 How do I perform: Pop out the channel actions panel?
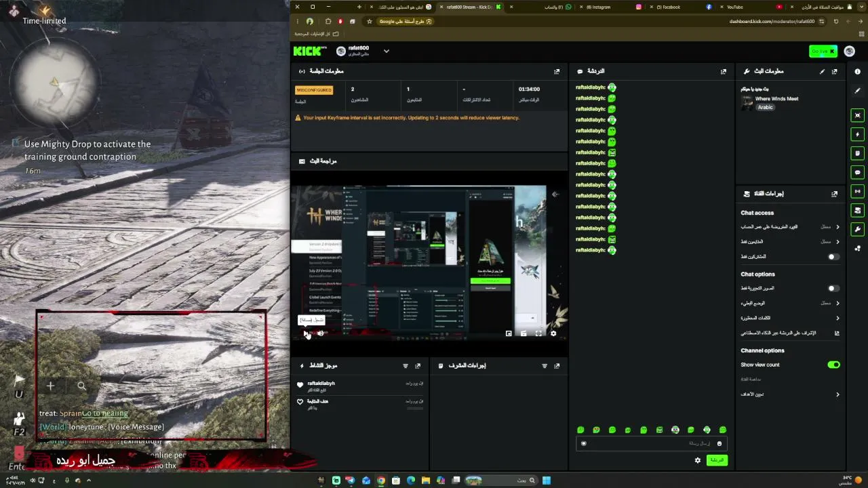[835, 194]
